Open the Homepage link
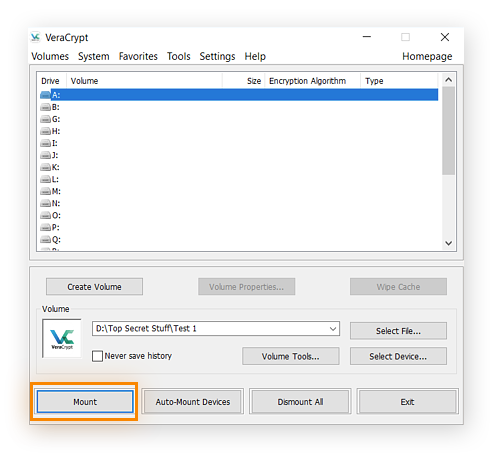The height and width of the screenshot is (453, 492). pos(427,56)
